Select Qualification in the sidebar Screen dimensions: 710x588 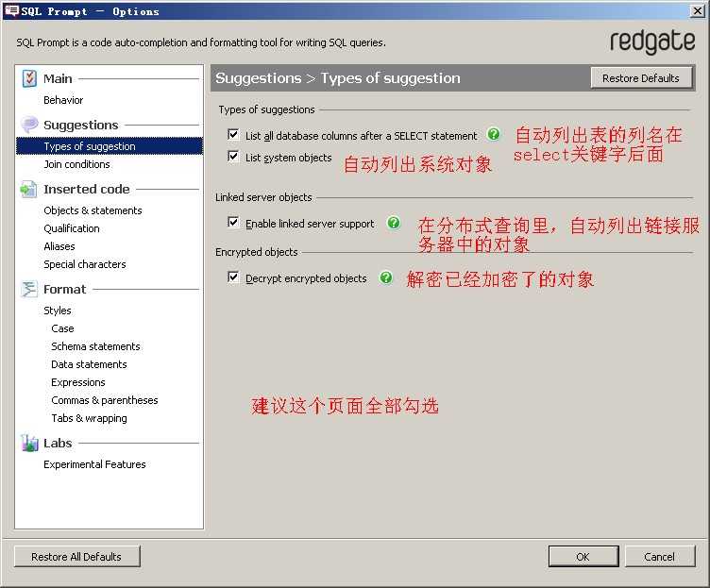click(72, 228)
